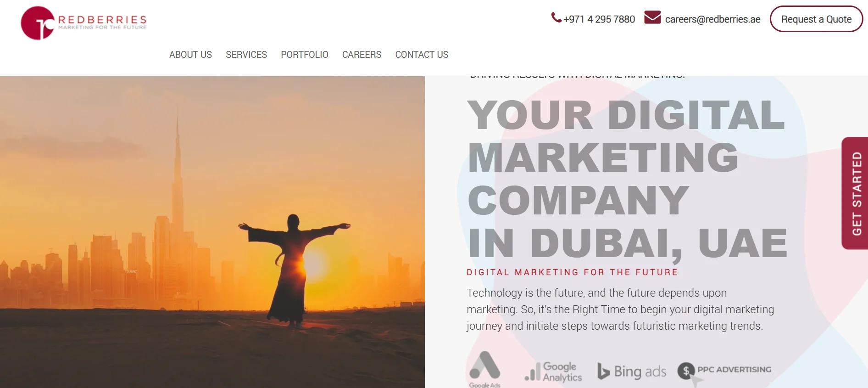
Task: Click the Google Analytics bar chart icon
Action: coord(532,372)
